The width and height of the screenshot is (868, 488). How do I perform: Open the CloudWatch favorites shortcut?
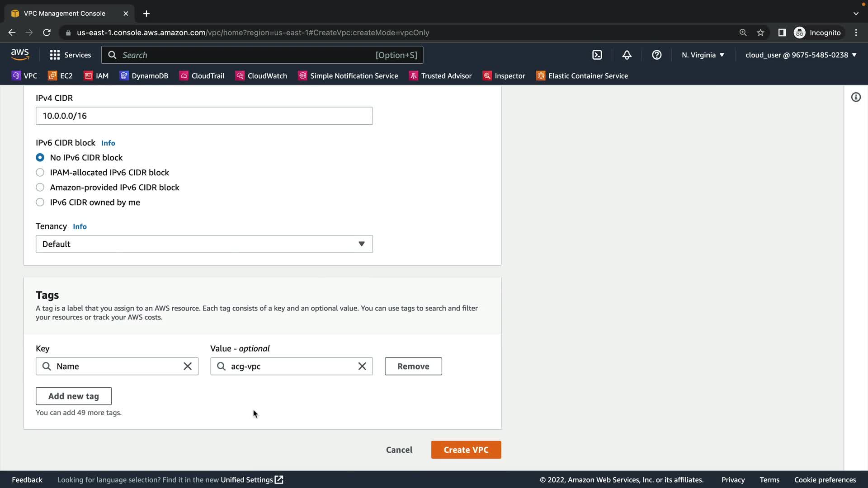pos(261,76)
